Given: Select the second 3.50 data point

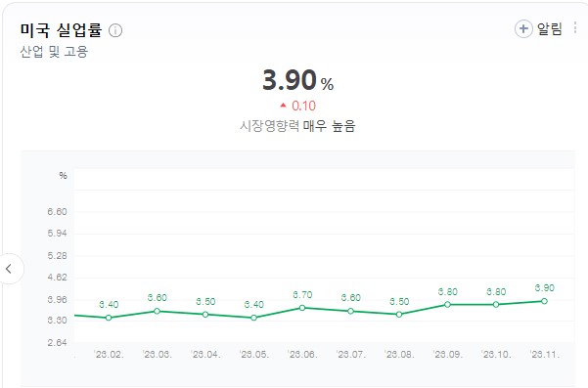Looking at the screenshot, I should [x=399, y=315].
